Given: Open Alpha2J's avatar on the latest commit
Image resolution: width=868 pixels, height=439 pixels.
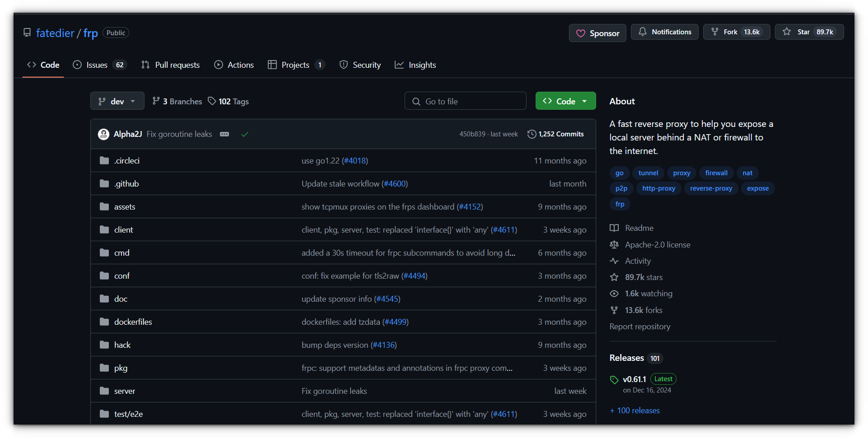Looking at the screenshot, I should click(x=103, y=134).
